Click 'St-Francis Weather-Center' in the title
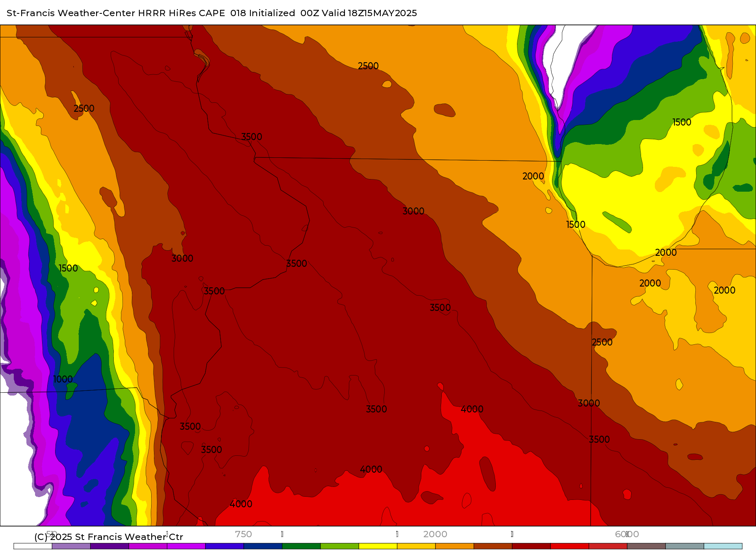Image resolution: width=756 pixels, height=551 pixels. click(x=71, y=13)
